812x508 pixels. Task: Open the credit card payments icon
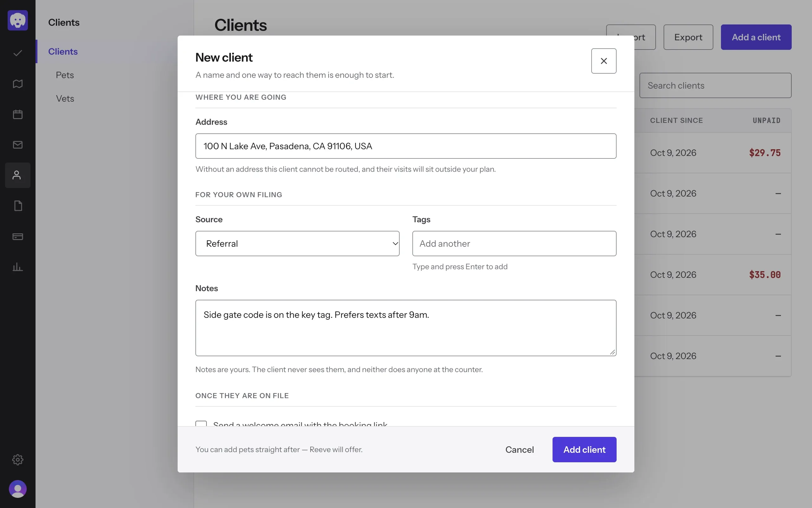[17, 237]
